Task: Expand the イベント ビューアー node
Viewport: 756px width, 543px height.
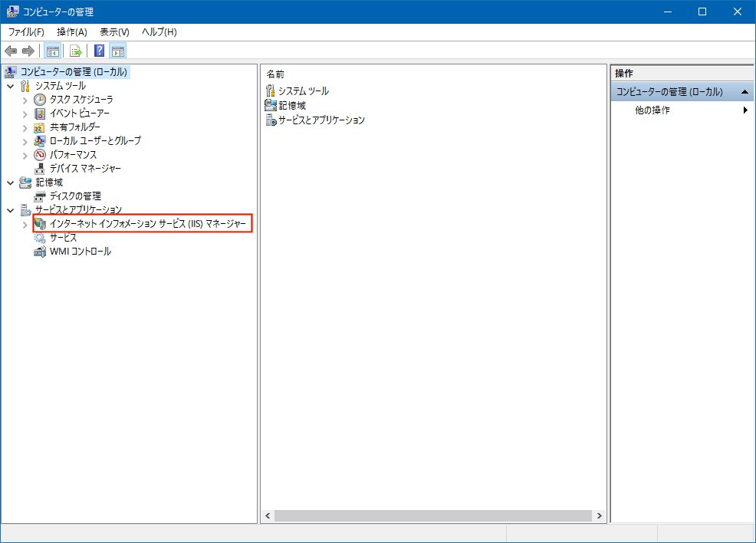Action: point(25,114)
